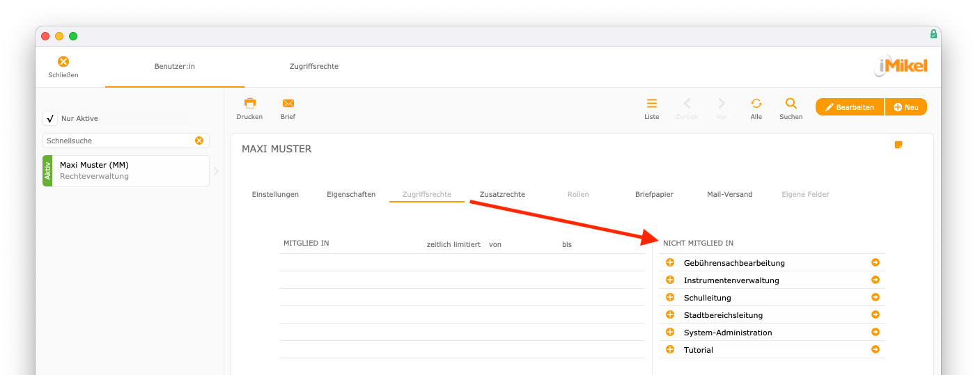
Task: Add Gebührensachbearbeitung with its plus icon
Action: click(670, 262)
